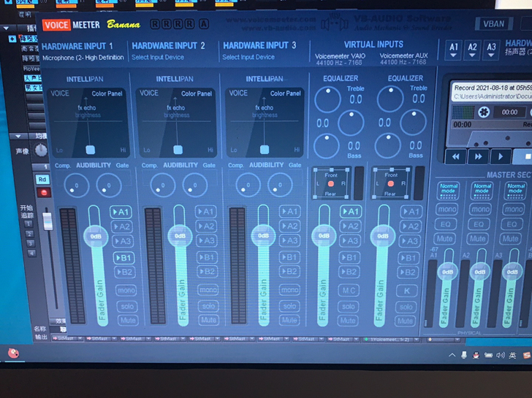Image resolution: width=532 pixels, height=398 pixels.
Task: Change Hardware Input 1 microphone device
Action: (x=83, y=58)
